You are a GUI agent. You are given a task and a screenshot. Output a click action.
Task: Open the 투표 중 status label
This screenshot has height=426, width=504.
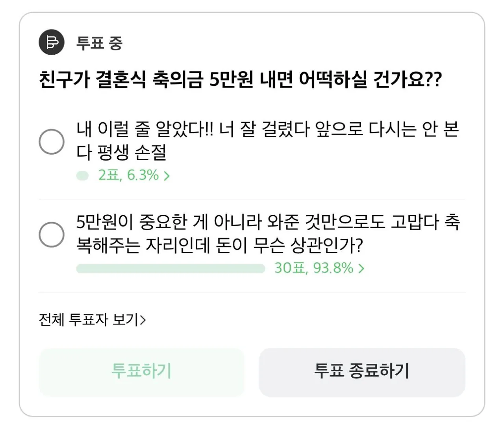click(x=99, y=43)
